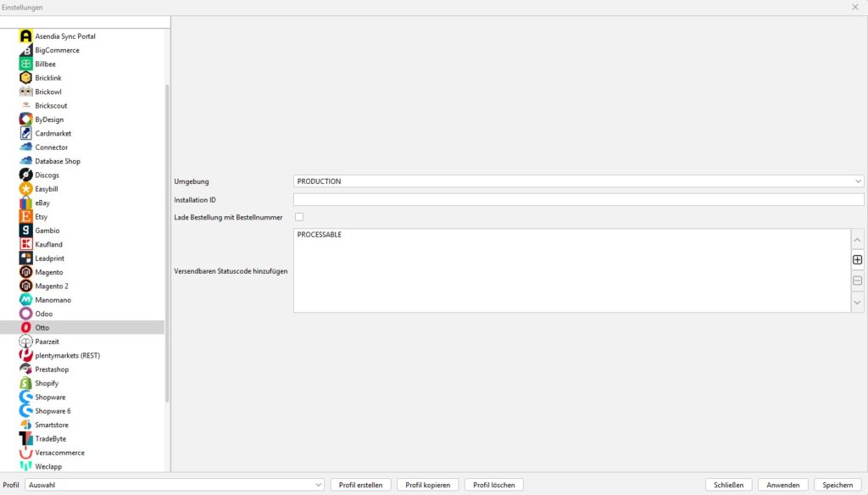The image size is (868, 495).
Task: Select the Magento 2 icon
Action: click(x=26, y=286)
